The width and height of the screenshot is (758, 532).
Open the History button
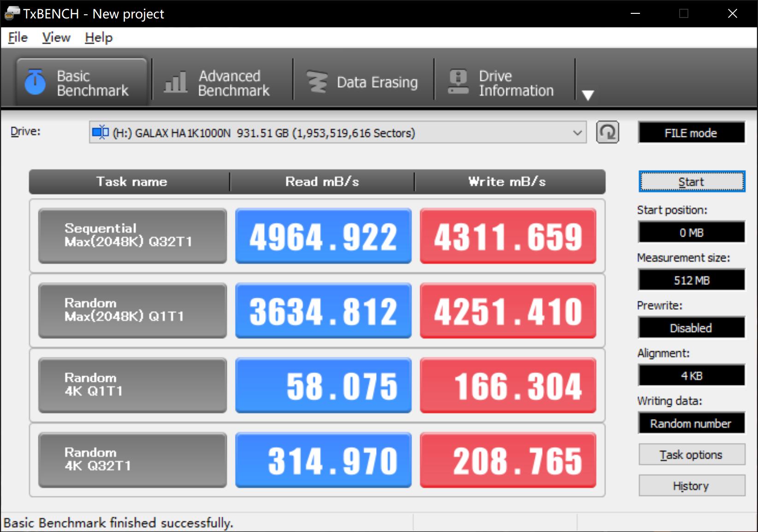(691, 486)
